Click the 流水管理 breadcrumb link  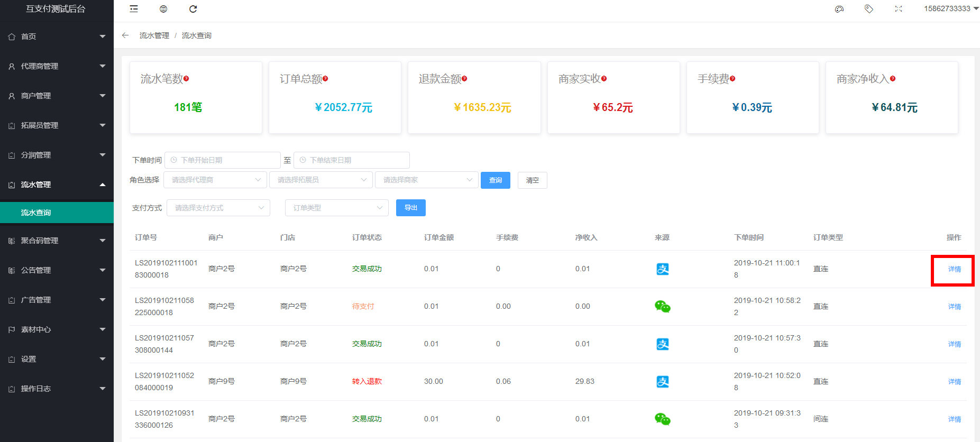(x=154, y=35)
